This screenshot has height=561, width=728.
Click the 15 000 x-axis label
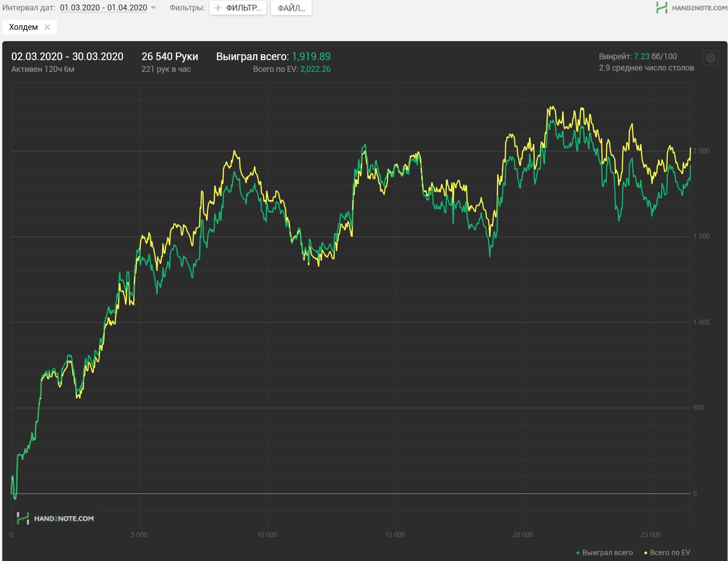click(395, 535)
